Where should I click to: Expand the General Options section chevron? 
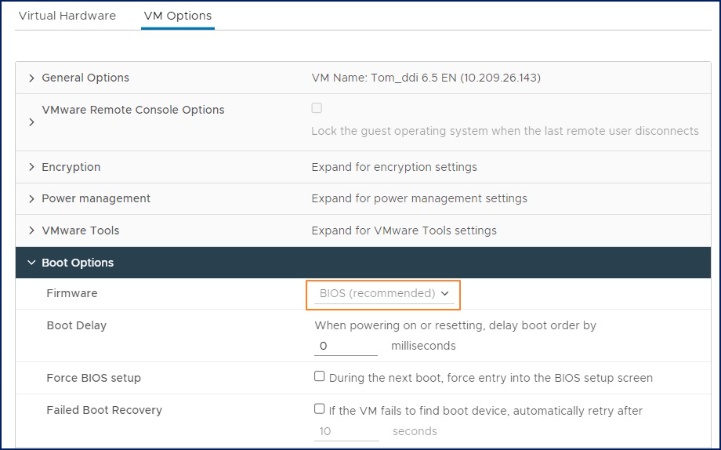pos(32,78)
